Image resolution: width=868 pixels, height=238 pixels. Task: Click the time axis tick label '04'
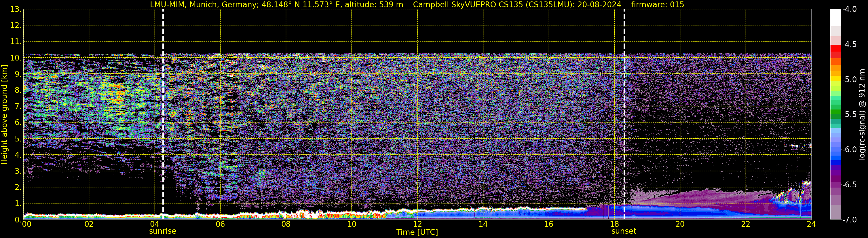pos(155,224)
